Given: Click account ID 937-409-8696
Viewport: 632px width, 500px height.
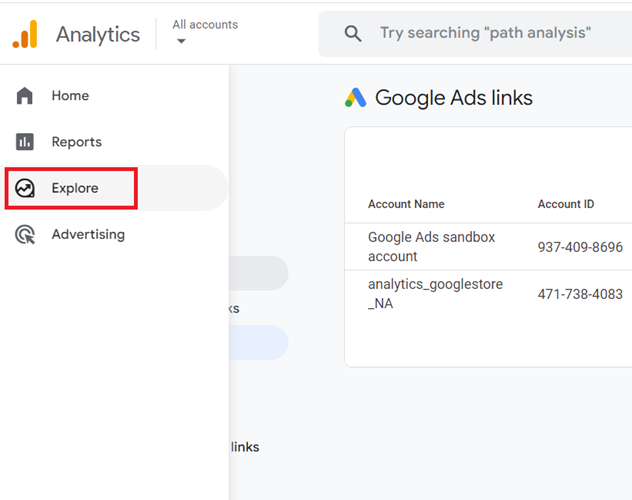Looking at the screenshot, I should (x=580, y=247).
